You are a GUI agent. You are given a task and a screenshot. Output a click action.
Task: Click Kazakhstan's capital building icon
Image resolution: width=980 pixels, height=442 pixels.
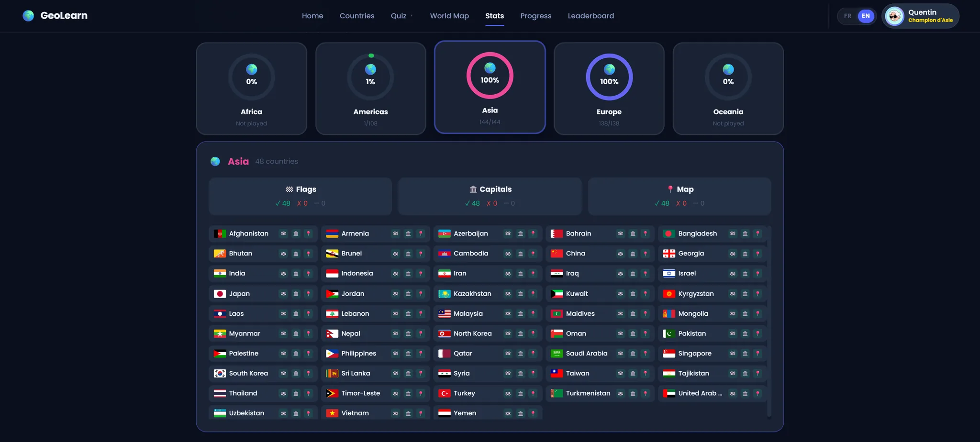pyautogui.click(x=521, y=294)
